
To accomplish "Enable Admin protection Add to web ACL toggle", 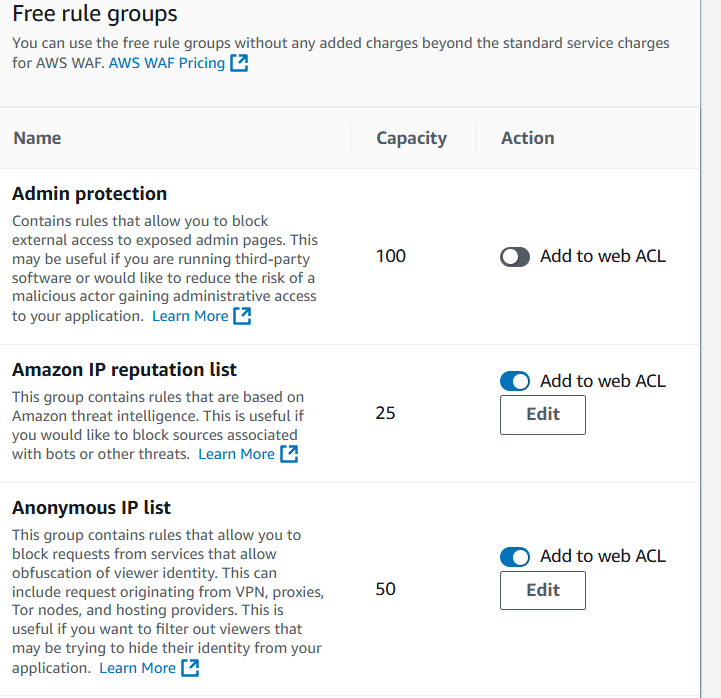I will pos(515,257).
